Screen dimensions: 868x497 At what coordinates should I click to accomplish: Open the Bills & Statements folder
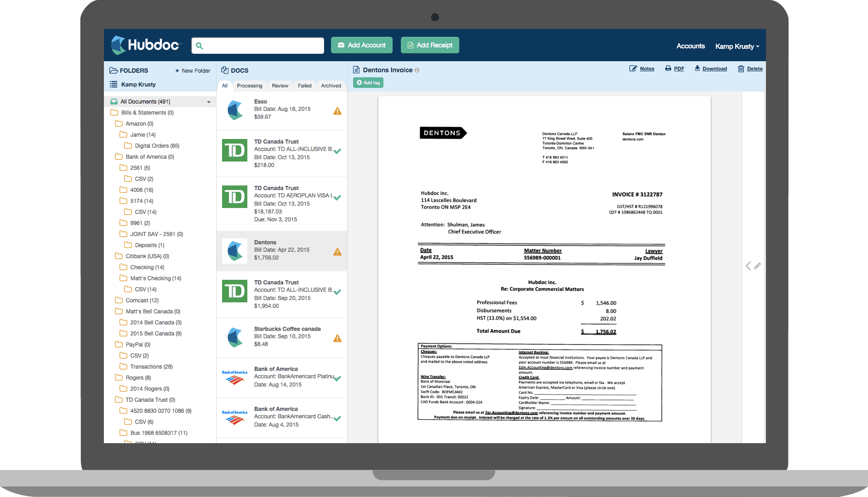coord(143,113)
